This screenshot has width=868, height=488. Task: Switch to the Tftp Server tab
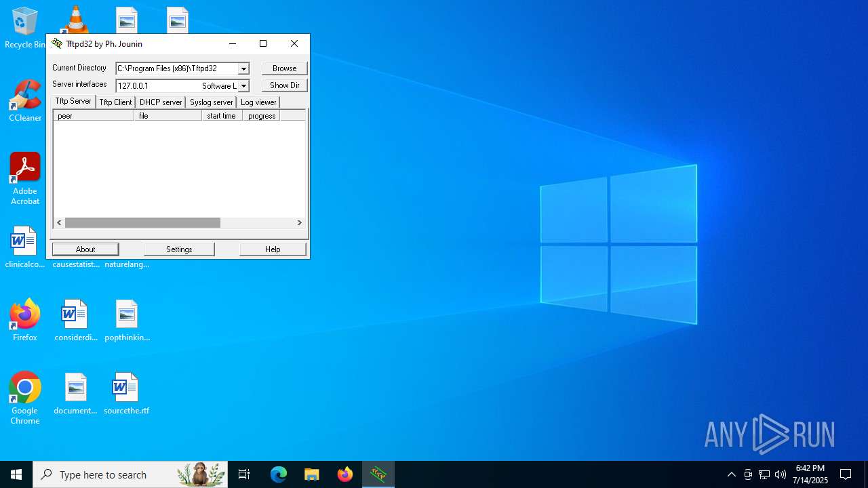point(73,101)
